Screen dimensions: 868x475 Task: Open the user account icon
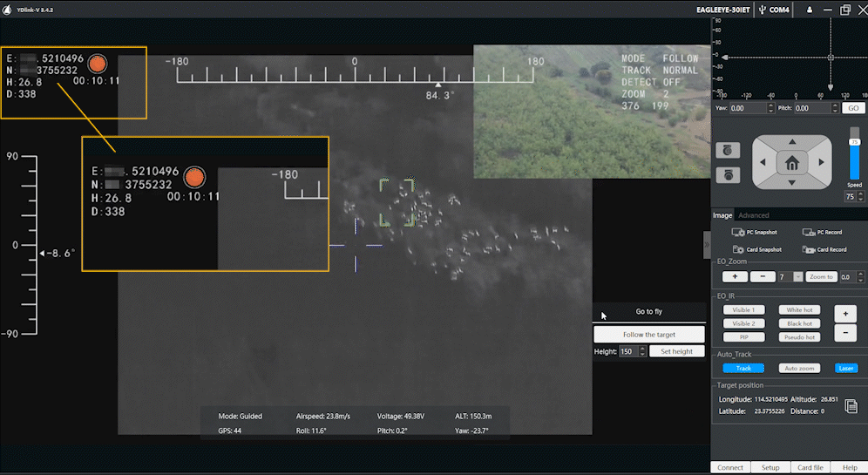(810, 10)
